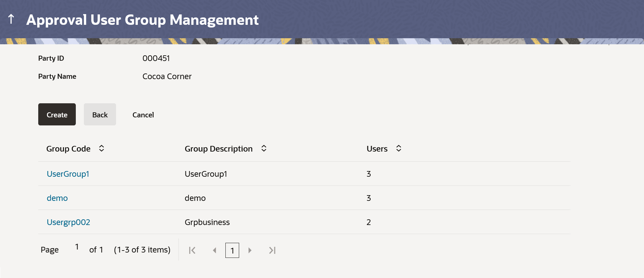Screen dimensions: 644x278
Task: Select page 1 in the pagination
Action: pyautogui.click(x=232, y=251)
